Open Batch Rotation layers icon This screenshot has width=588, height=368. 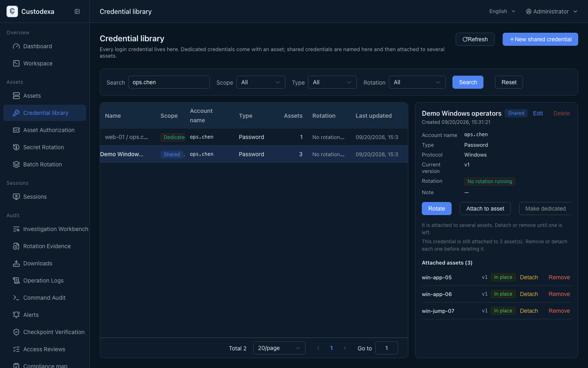16,164
